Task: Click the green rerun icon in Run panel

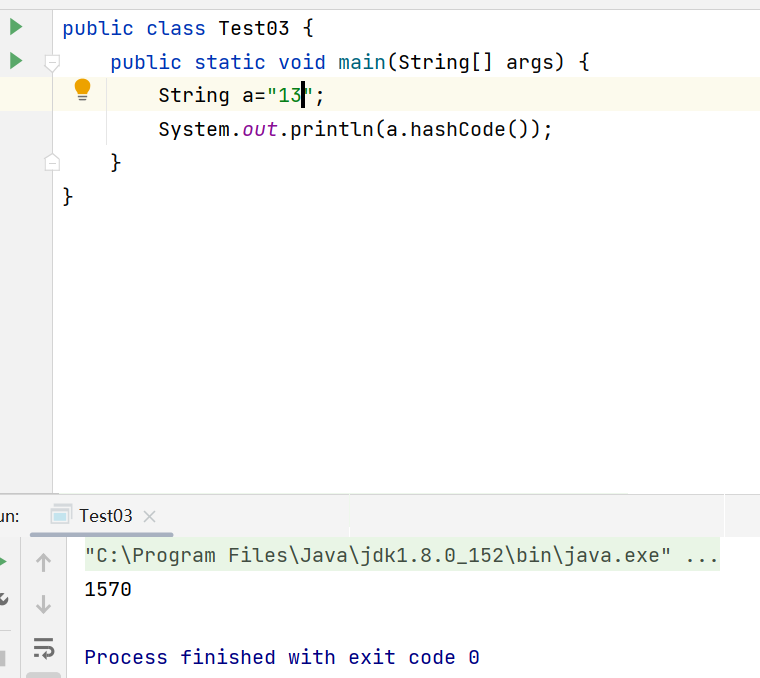Action: point(3,561)
